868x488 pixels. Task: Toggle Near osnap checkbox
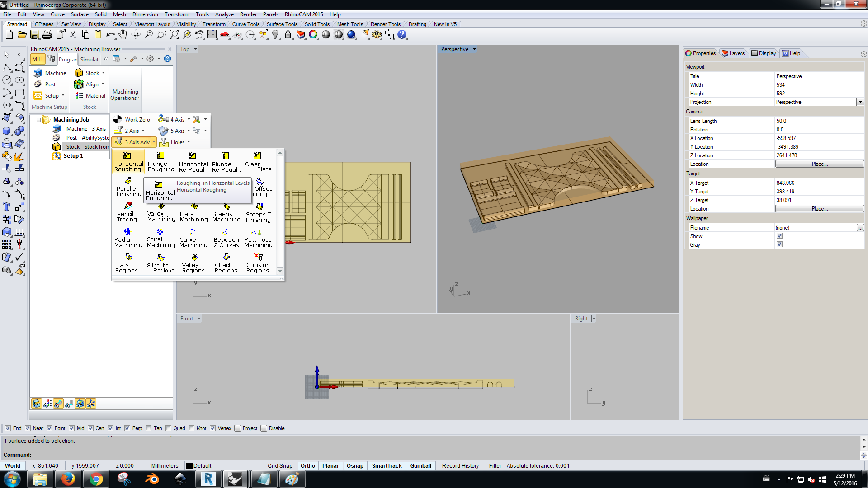[x=28, y=428]
